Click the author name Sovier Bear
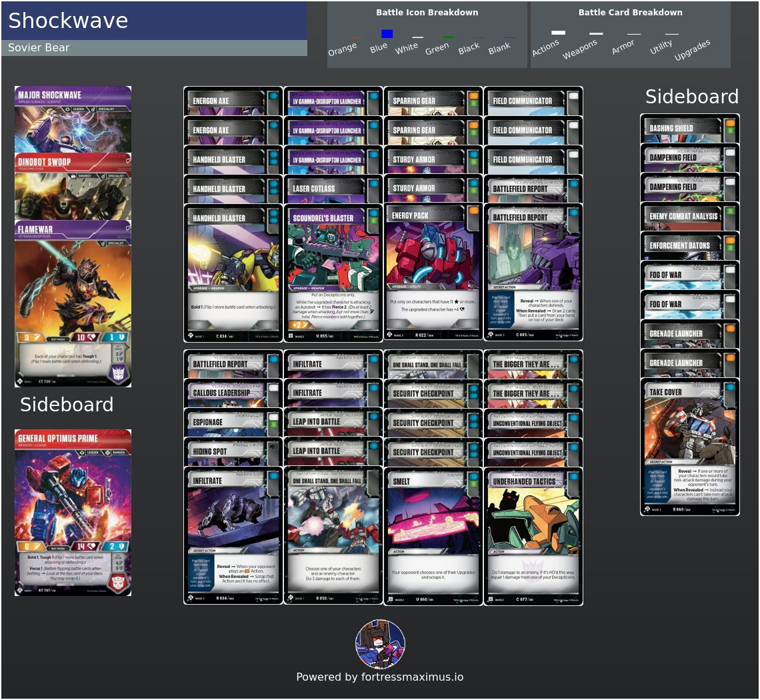The height and width of the screenshot is (700, 760). 39,47
